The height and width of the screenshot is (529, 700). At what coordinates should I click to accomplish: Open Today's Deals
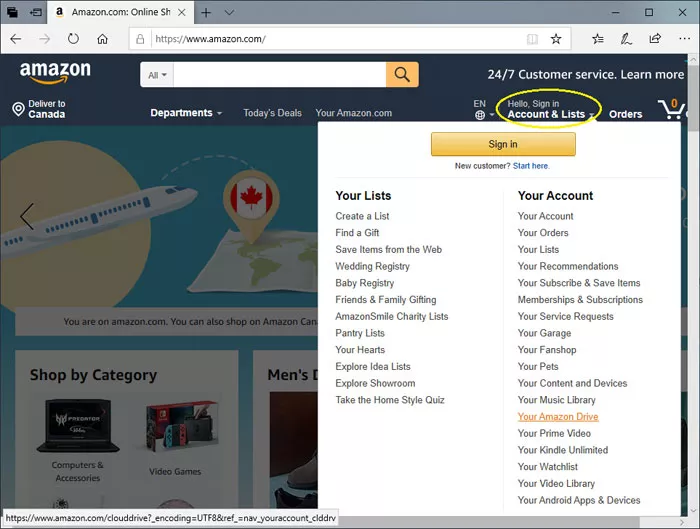pyautogui.click(x=272, y=113)
